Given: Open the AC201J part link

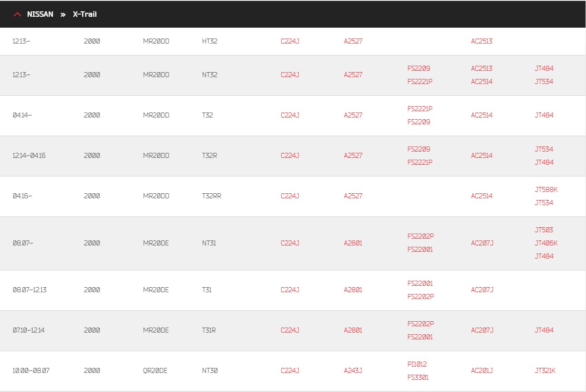Looking at the screenshot, I should 482,371.
